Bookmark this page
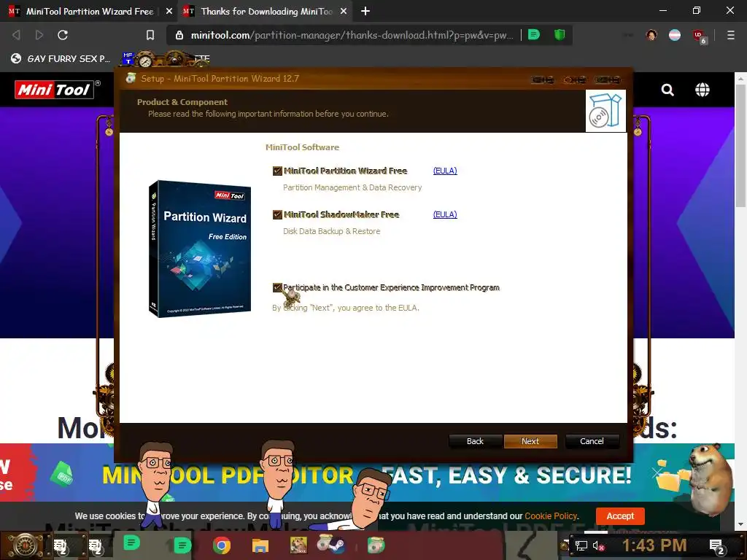 [150, 35]
